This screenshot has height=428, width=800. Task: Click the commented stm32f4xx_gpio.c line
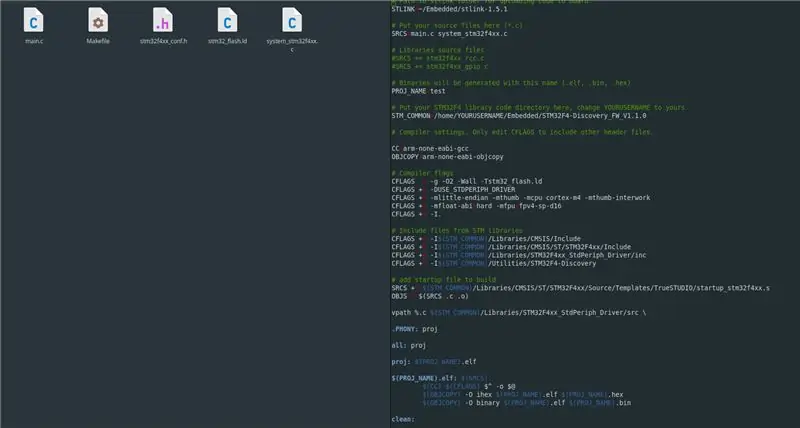point(440,66)
